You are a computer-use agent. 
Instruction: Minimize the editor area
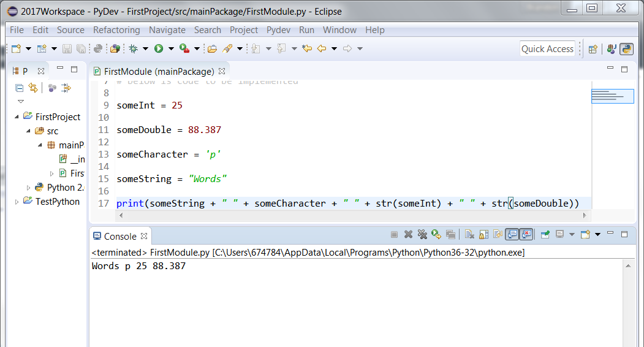pyautogui.click(x=610, y=69)
